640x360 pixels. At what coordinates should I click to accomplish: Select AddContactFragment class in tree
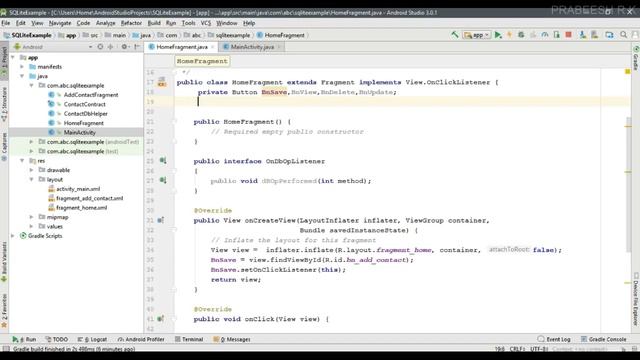[91, 95]
